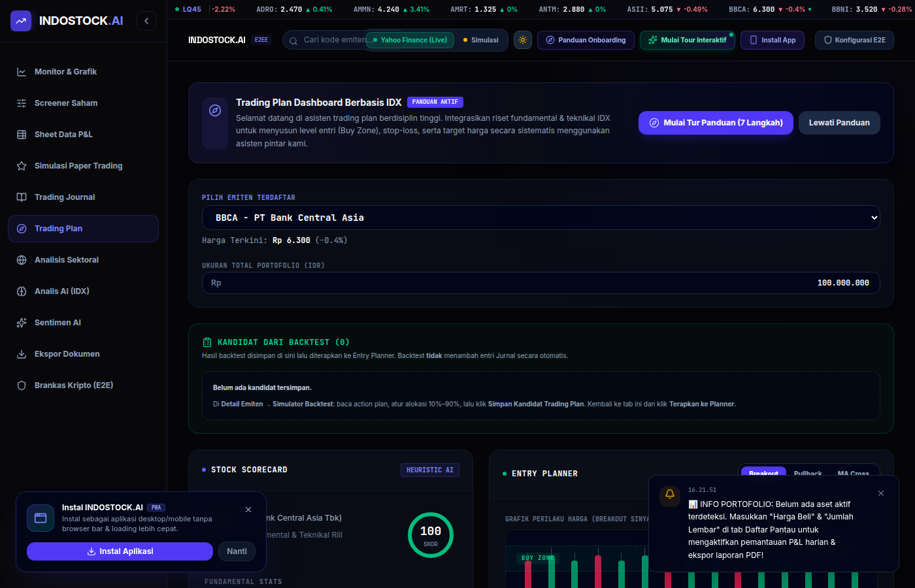Viewport: 915px width, 588px height.
Task: Click Mulai Tur Panduan (7 Langkah)
Action: pos(716,123)
